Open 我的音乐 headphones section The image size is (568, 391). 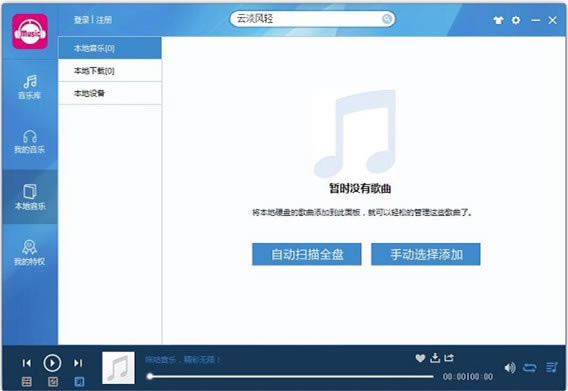tap(30, 142)
